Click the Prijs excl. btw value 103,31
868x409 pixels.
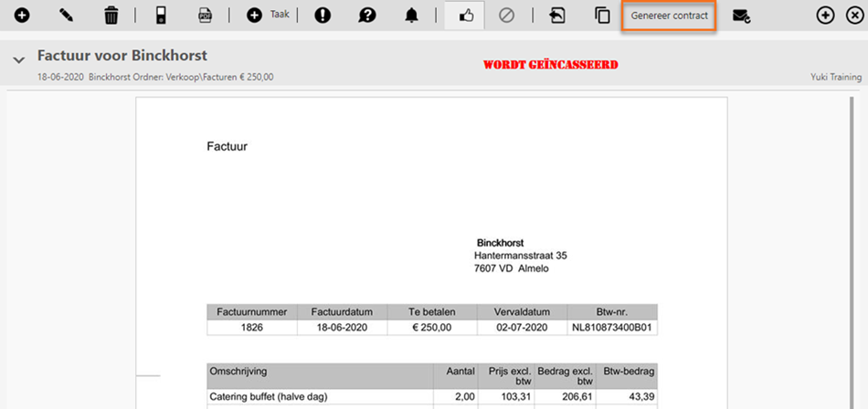coord(517,397)
